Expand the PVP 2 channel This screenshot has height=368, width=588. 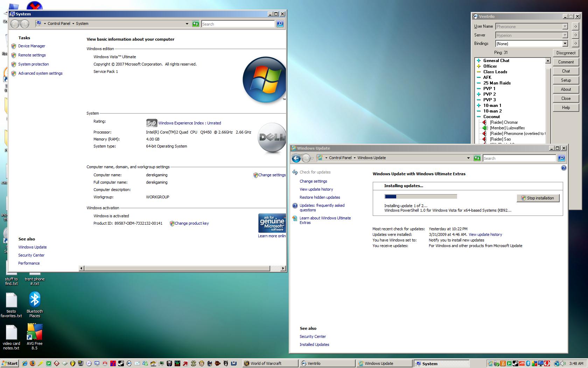pos(478,94)
